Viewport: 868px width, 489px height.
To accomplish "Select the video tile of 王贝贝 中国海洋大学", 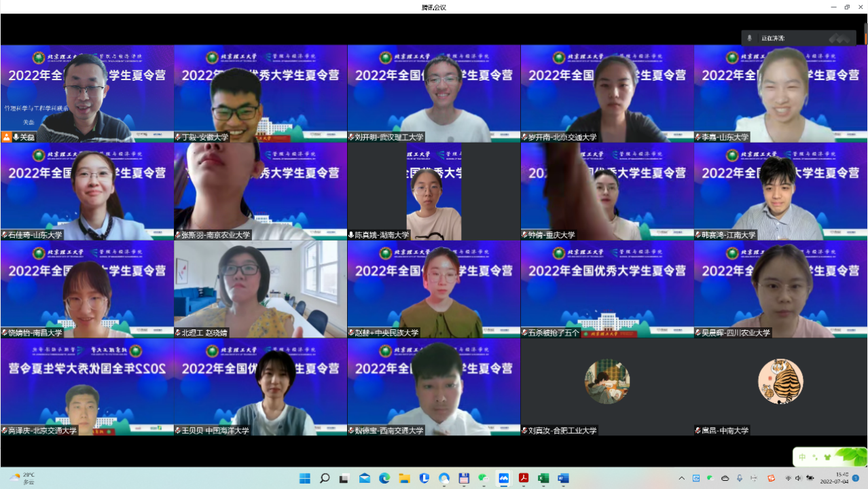I will coord(261,387).
